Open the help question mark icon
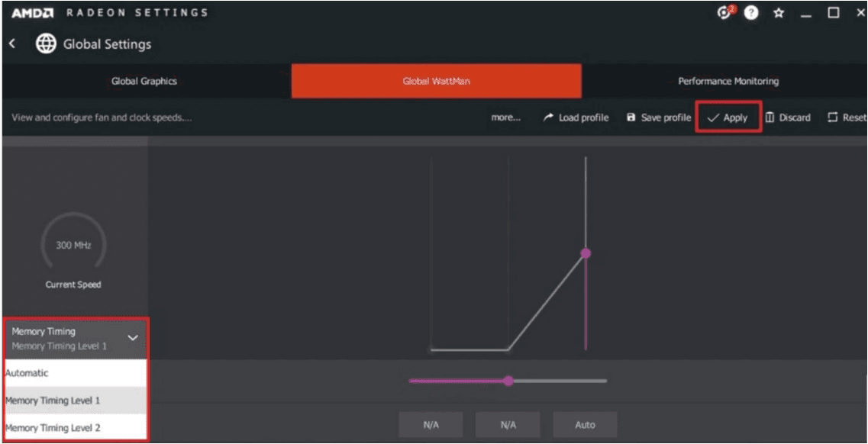Image resolution: width=868 pixels, height=444 pixels. pyautogui.click(x=750, y=13)
